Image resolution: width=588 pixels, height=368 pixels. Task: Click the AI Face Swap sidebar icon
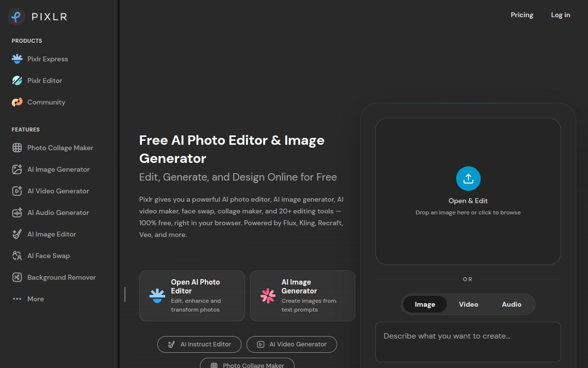[x=17, y=256]
